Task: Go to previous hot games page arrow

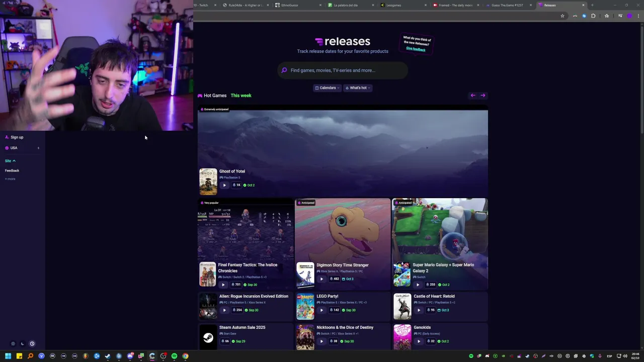Action: [x=473, y=96]
